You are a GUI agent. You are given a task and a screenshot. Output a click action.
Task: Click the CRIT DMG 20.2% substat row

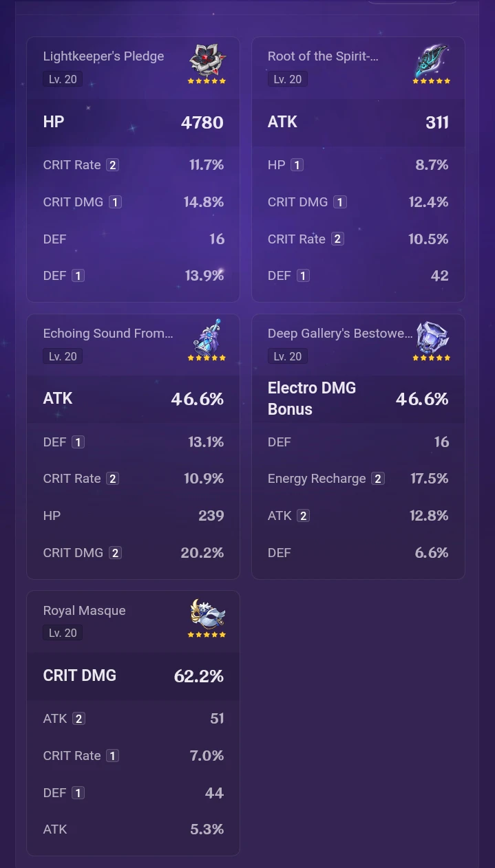click(133, 553)
